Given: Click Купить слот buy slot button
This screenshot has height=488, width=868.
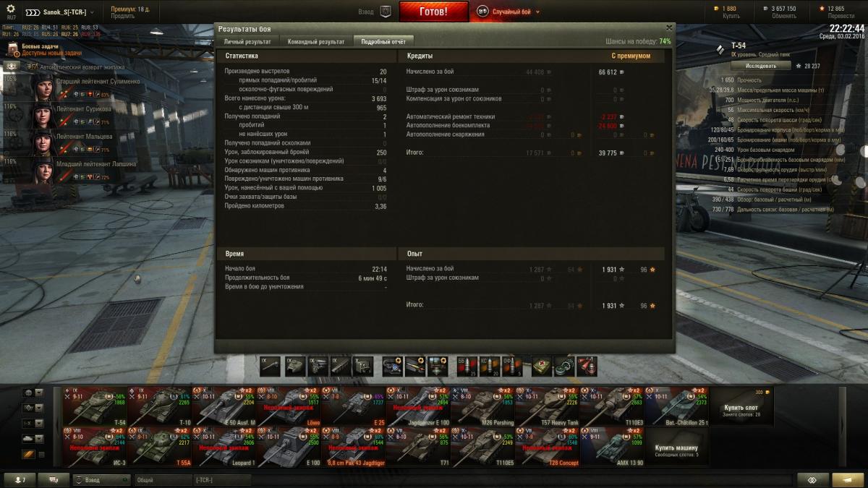Looking at the screenshot, I should [x=742, y=406].
